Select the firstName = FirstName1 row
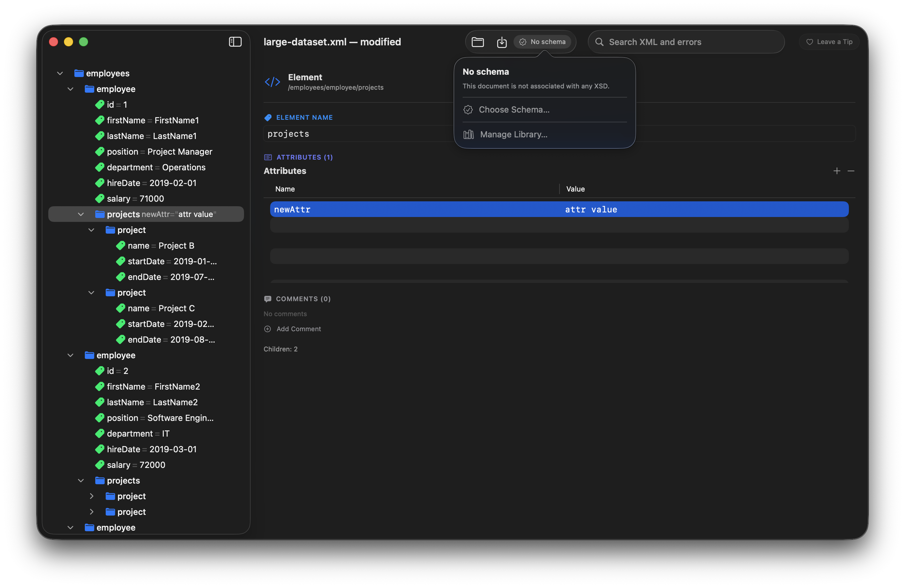905x588 pixels. (x=146, y=120)
